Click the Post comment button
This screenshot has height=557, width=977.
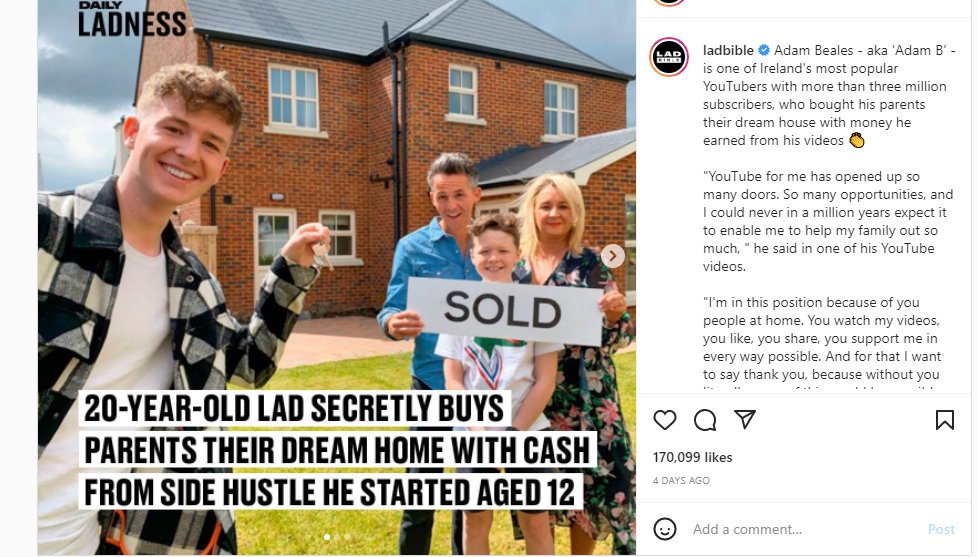click(x=941, y=529)
